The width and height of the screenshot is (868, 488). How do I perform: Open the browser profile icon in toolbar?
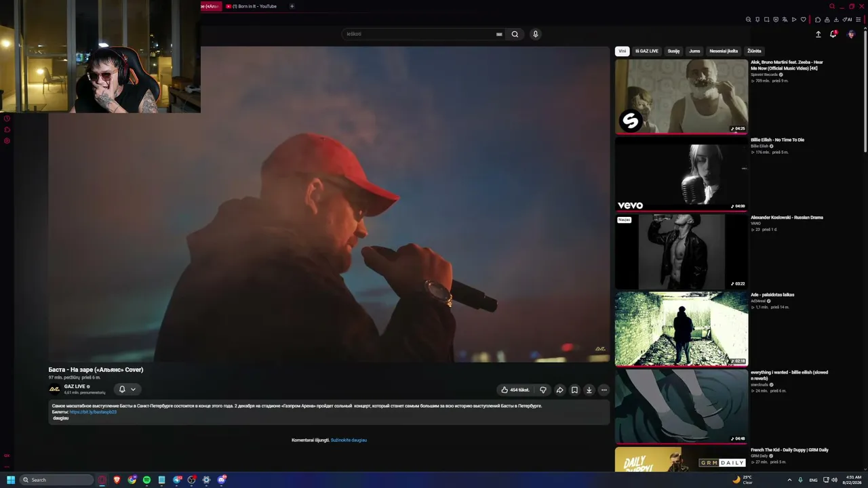click(827, 20)
